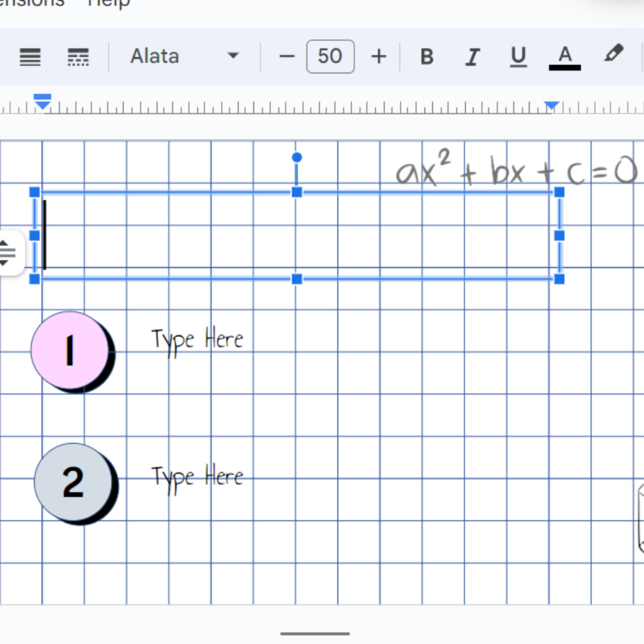
Task: Click the line spacing icon
Action: click(x=30, y=57)
